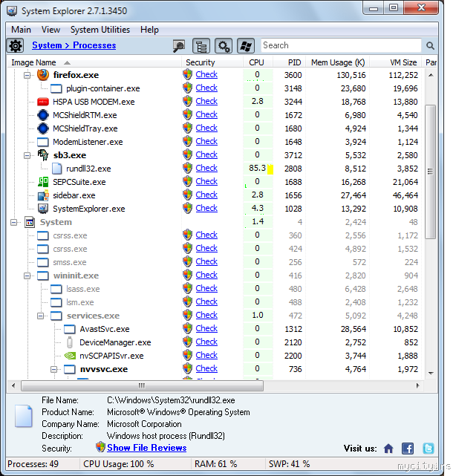Click the 85.3 CPU value for rundll32.exe

[x=257, y=168]
